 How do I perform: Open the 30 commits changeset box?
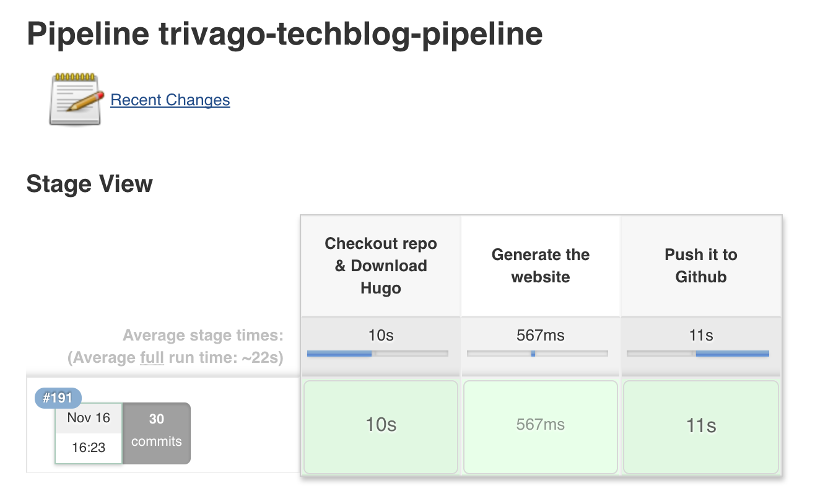pos(156,433)
